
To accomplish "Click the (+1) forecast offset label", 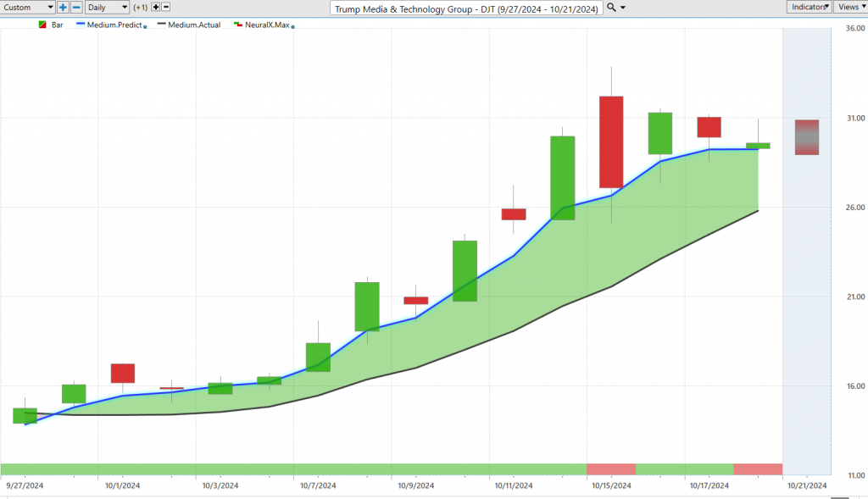I will (141, 7).
